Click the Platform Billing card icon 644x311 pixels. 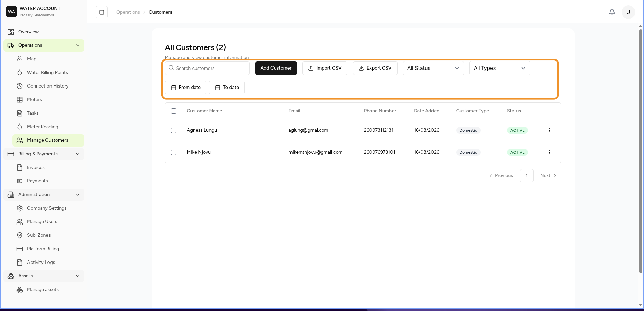(20, 249)
